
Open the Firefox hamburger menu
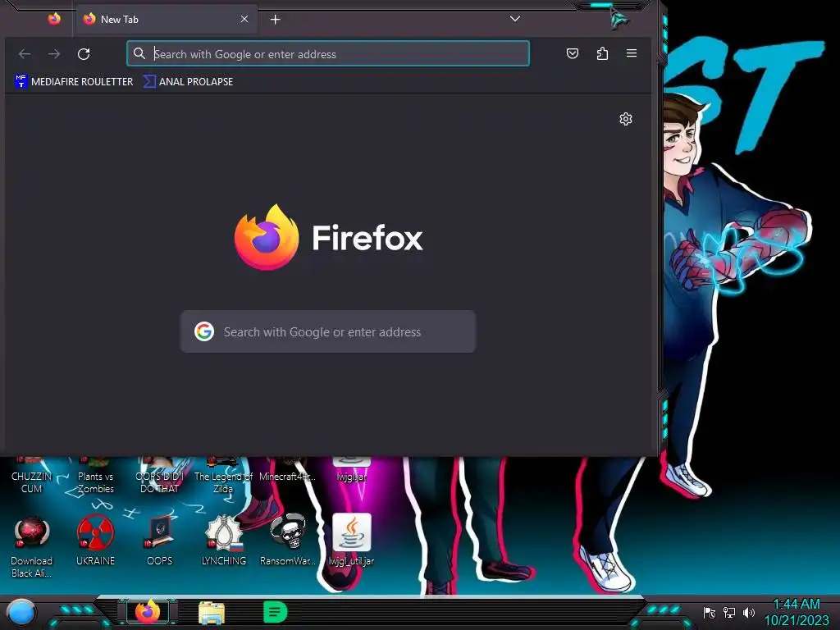632,53
